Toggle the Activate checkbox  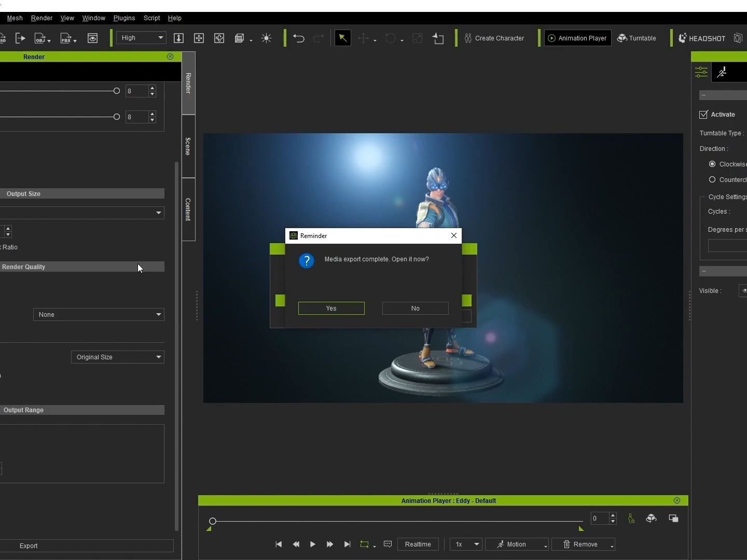(x=704, y=115)
